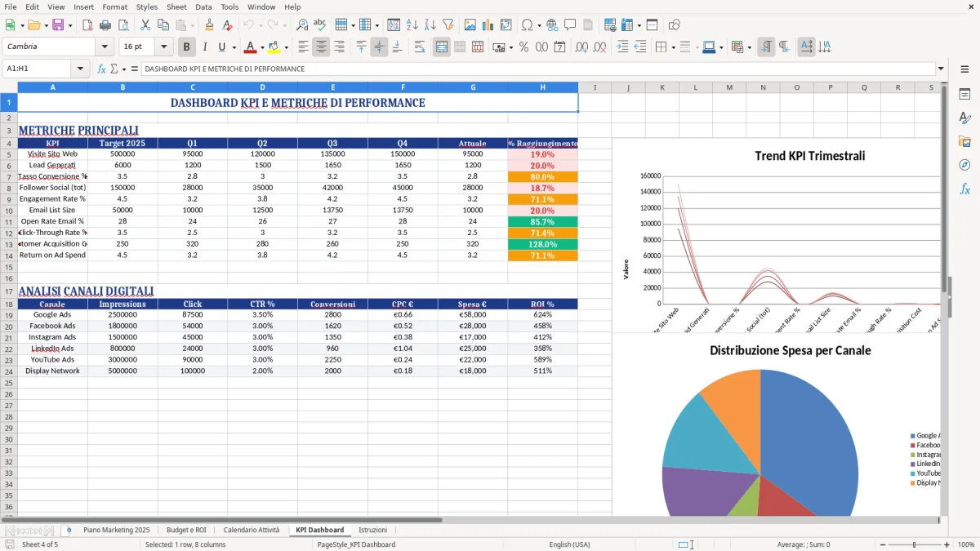The width and height of the screenshot is (980, 551).
Task: Toggle bold formatting
Action: 186,47
